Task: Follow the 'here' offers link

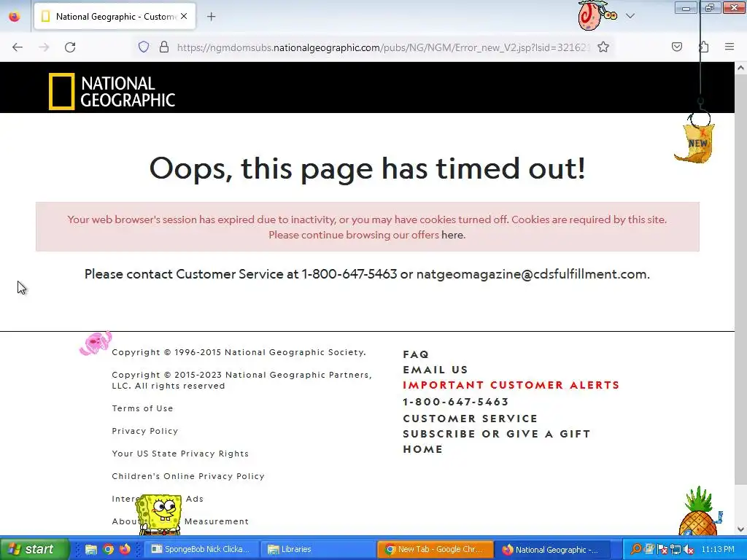Action: coord(452,235)
